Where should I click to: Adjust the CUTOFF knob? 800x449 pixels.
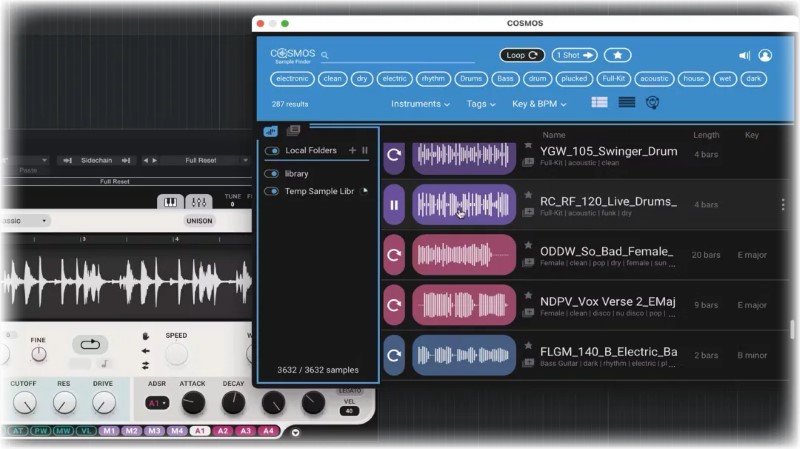[24, 403]
